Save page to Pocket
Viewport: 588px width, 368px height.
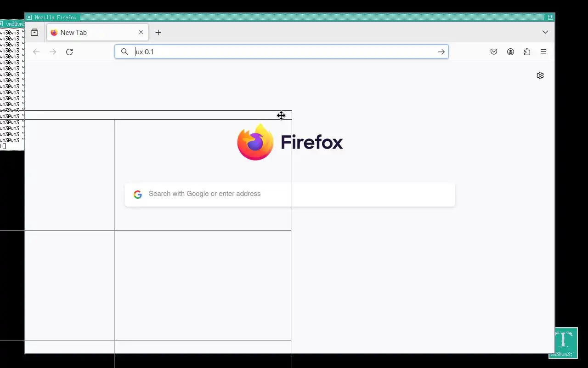click(x=494, y=52)
